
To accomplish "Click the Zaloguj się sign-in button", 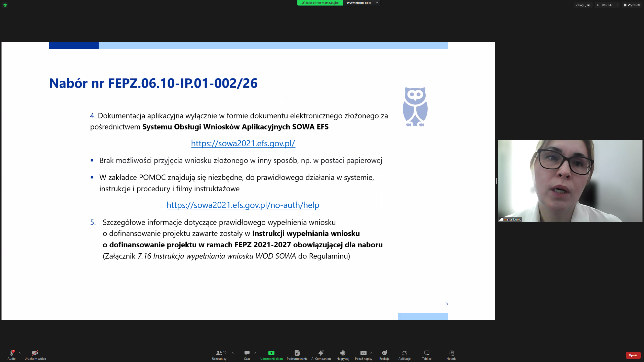I will point(583,5).
